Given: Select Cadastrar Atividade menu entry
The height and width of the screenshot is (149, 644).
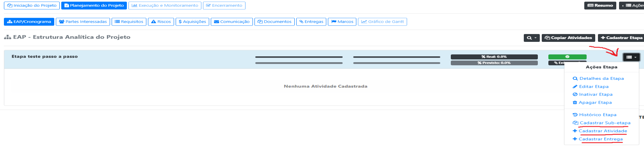Looking at the screenshot, I should coord(603,131).
